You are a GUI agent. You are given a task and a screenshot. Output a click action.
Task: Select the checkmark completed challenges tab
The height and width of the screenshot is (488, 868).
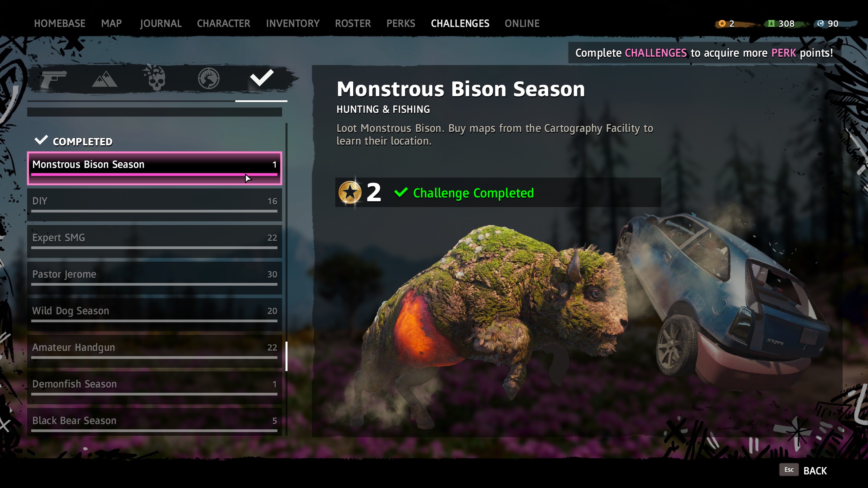(261, 78)
